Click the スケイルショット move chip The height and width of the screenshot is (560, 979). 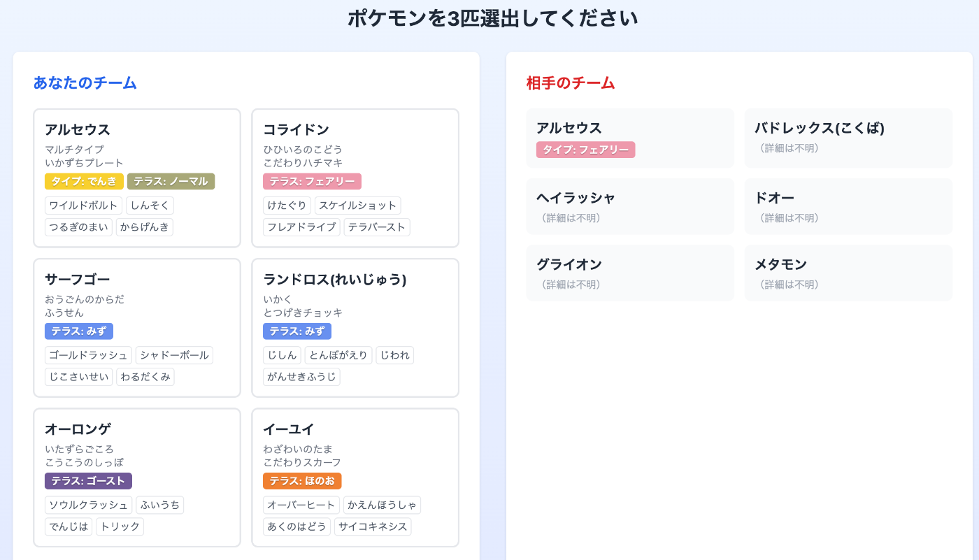(x=357, y=206)
